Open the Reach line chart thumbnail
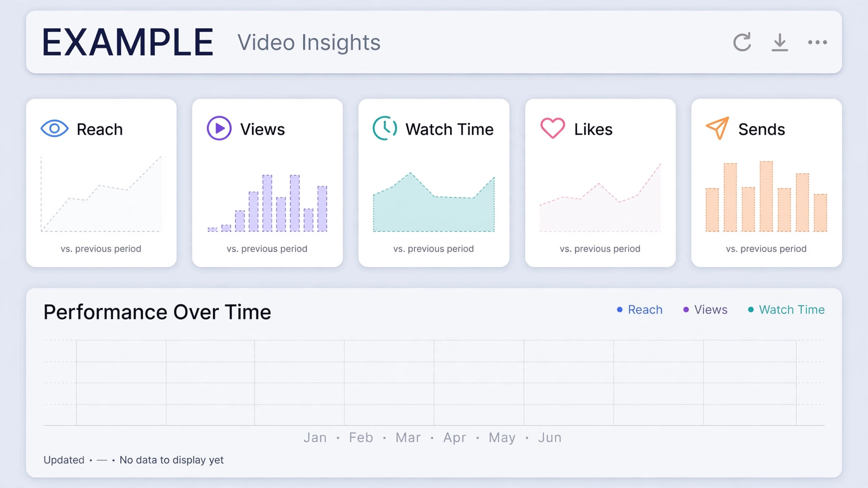Screen dimensions: 868x488 [x=101, y=194]
